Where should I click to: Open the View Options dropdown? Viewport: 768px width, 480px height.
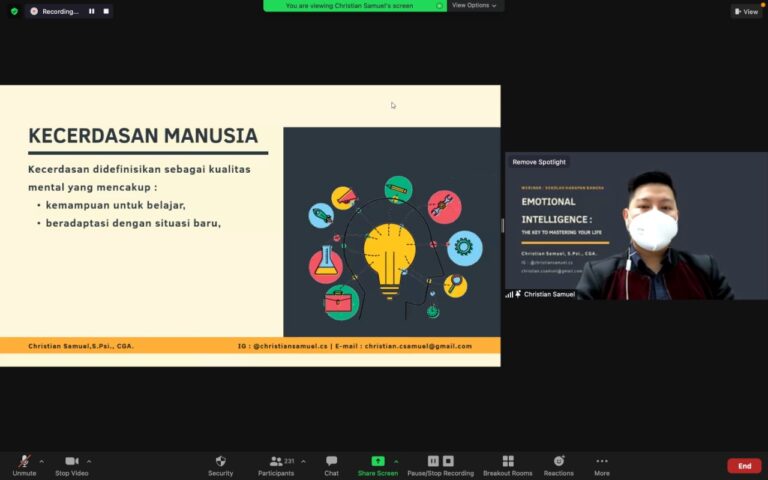click(x=474, y=5)
